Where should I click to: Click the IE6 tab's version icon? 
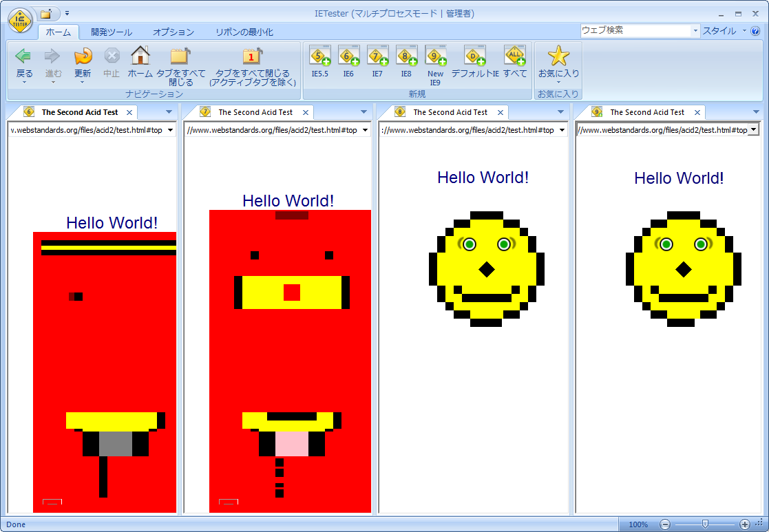29,111
